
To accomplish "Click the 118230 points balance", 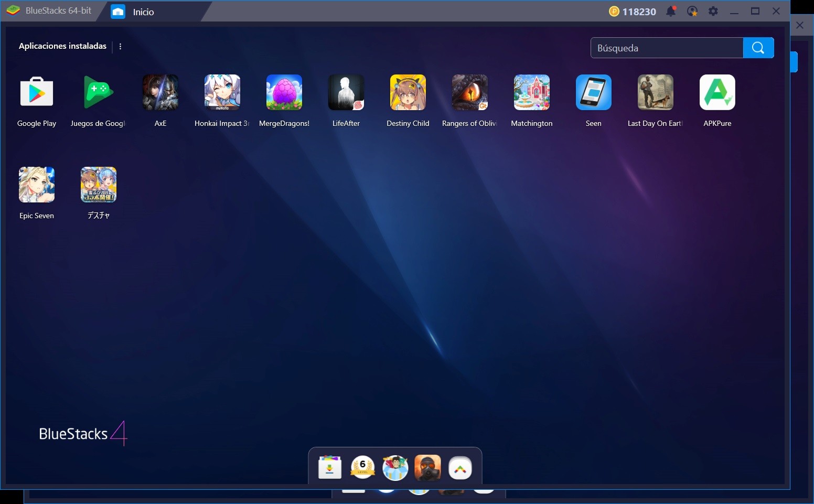I will (639, 12).
